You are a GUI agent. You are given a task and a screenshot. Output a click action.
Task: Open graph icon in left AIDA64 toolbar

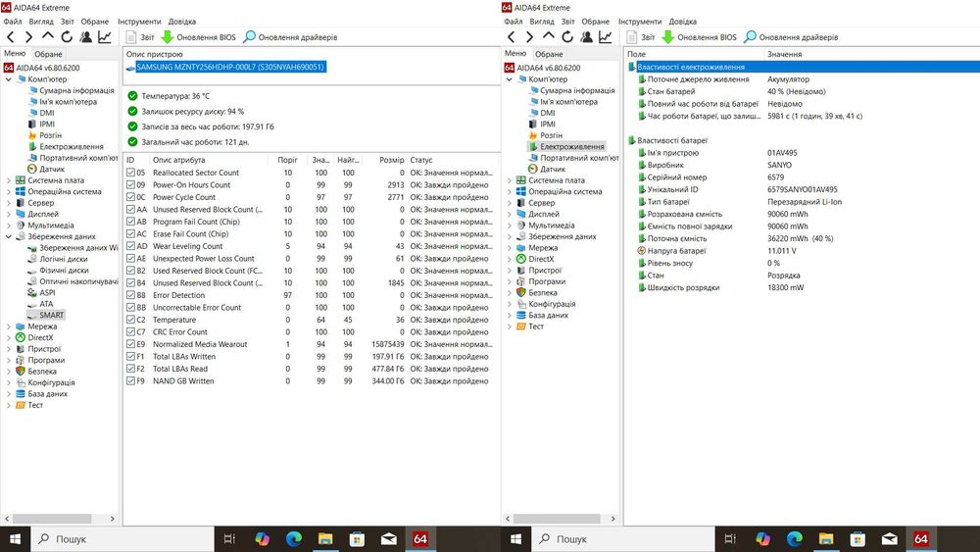point(105,37)
